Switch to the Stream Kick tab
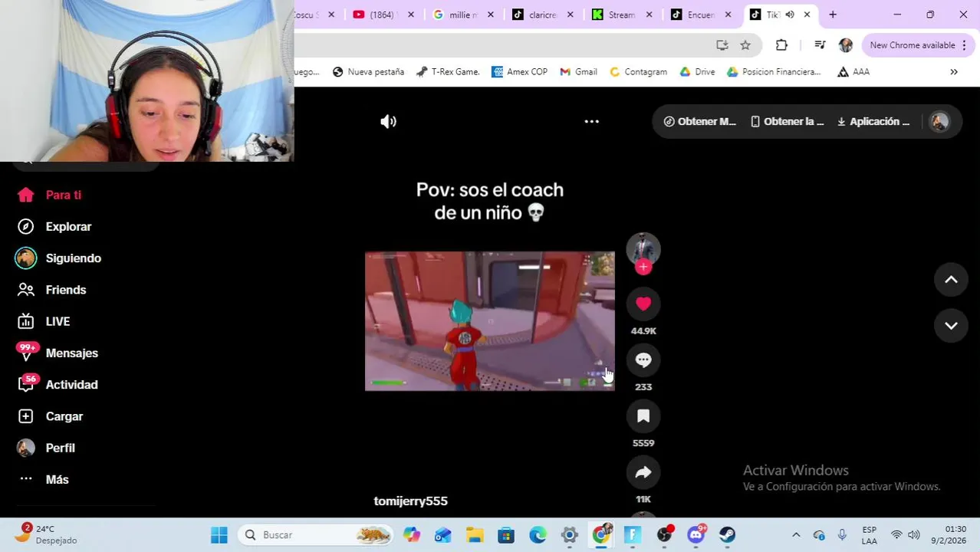Image resolution: width=980 pixels, height=552 pixels. pos(620,15)
